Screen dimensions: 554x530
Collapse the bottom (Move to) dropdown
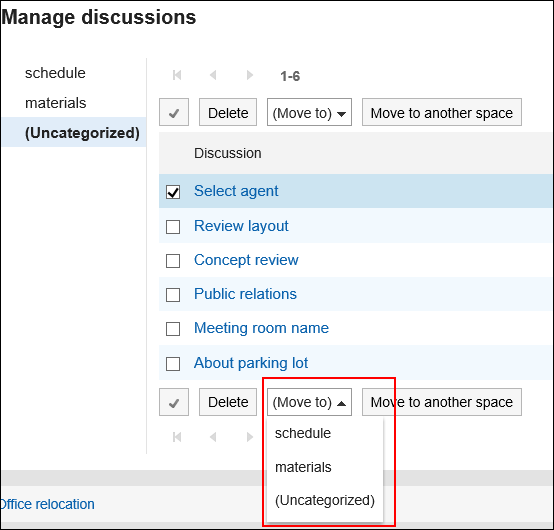click(309, 402)
